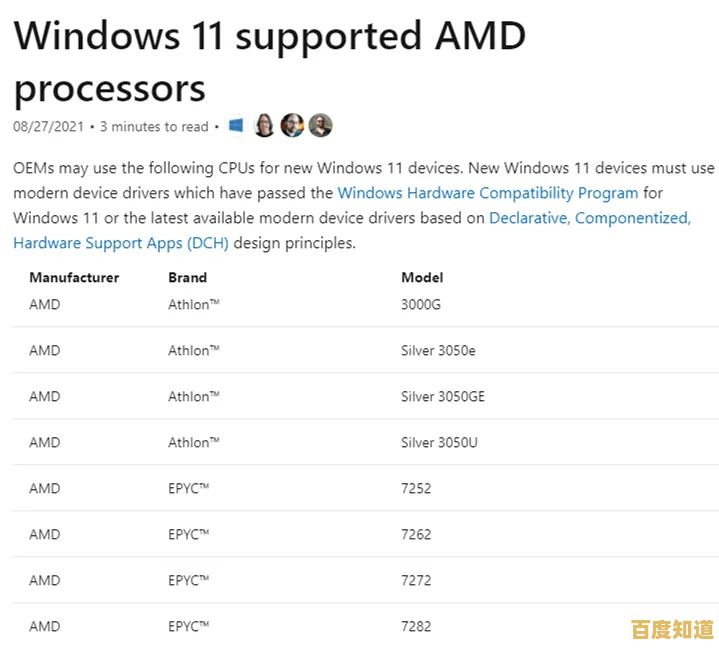Screen dimensions: 719x648
Task: Click the EPYC 7282 model cell
Action: tap(416, 626)
